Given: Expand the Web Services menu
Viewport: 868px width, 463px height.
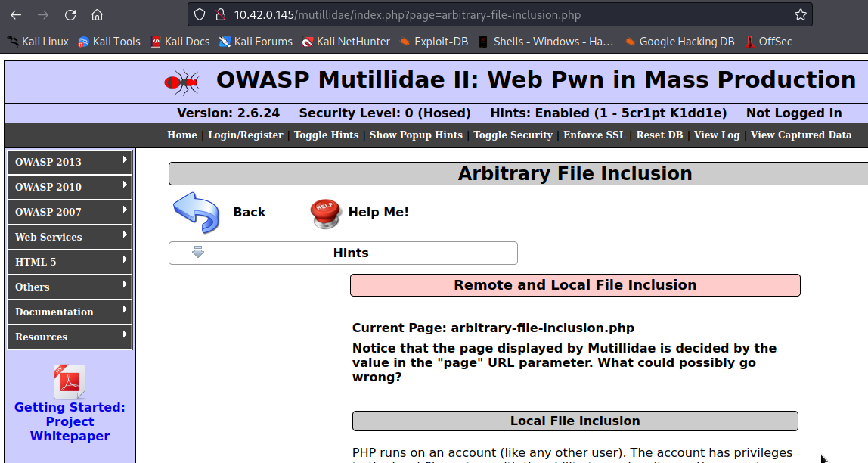Looking at the screenshot, I should pyautogui.click(x=70, y=237).
